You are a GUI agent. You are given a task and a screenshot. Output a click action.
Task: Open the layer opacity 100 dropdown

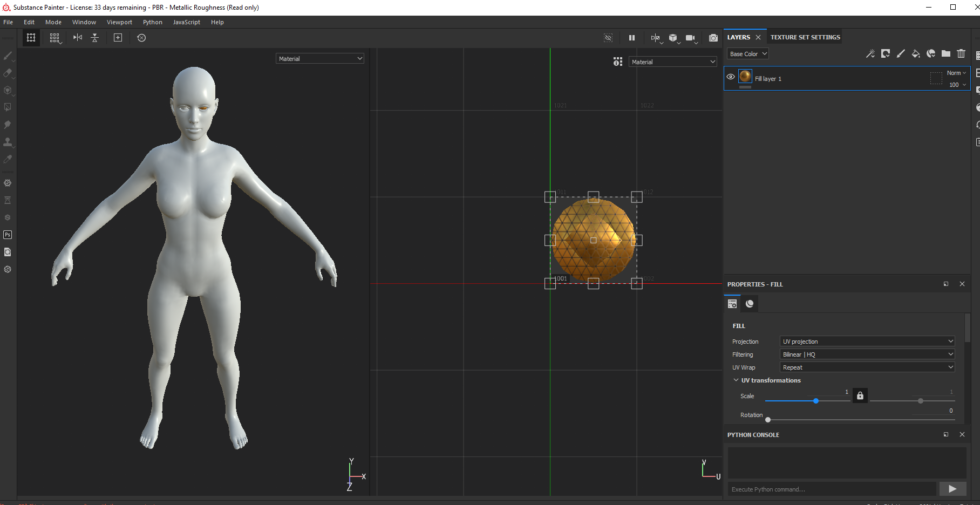pos(957,85)
